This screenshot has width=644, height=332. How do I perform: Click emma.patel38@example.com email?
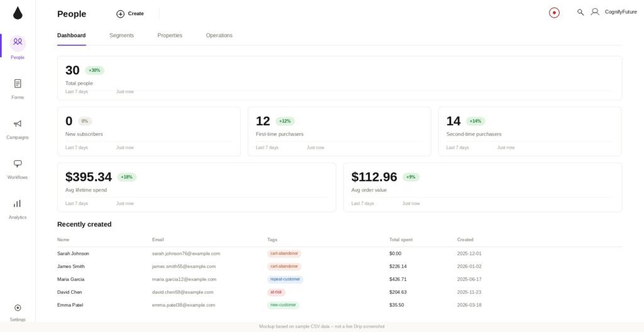(x=184, y=305)
